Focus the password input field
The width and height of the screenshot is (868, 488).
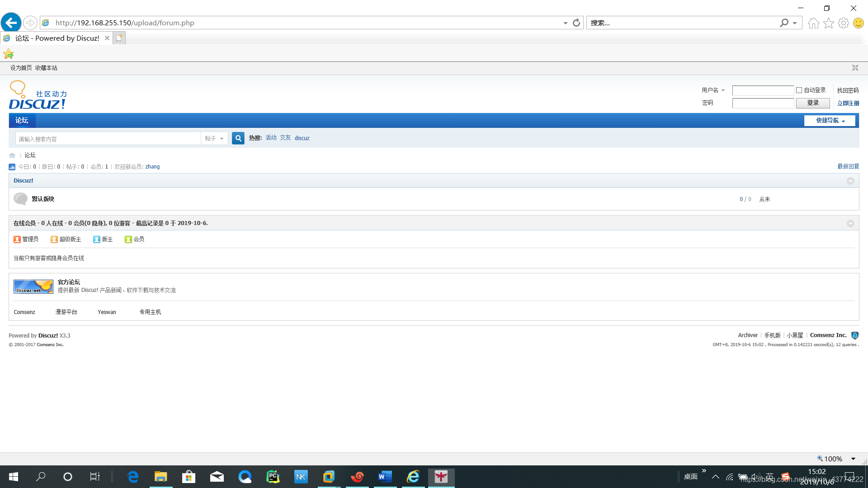[x=763, y=103]
